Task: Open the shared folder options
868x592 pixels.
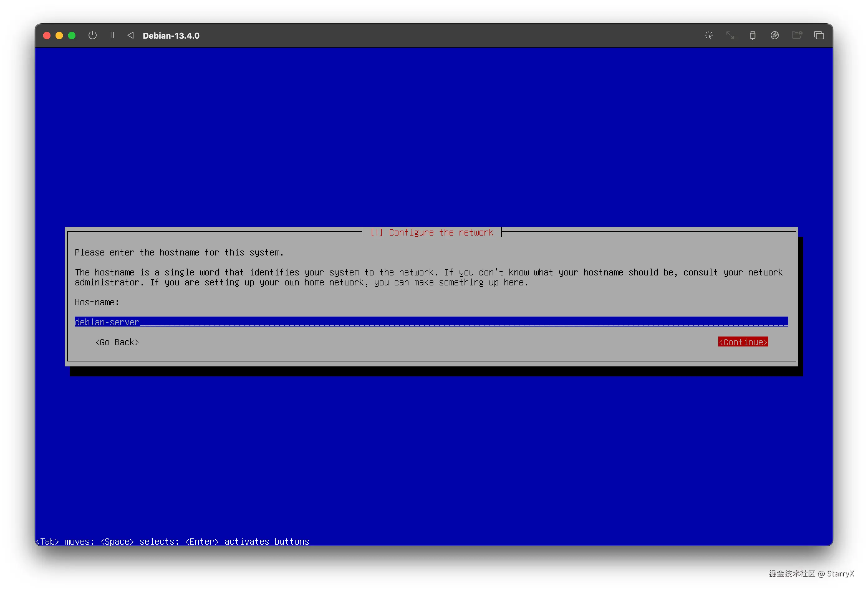Action: pyautogui.click(x=797, y=36)
